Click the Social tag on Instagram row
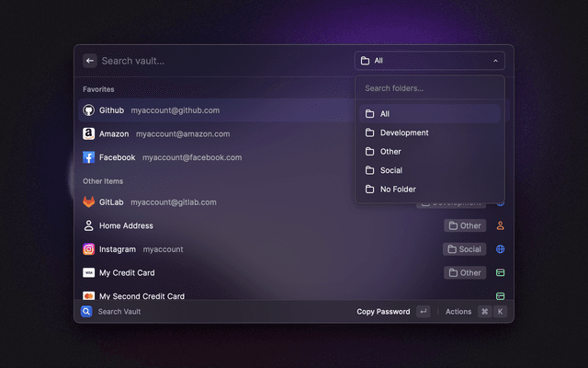 coord(464,249)
